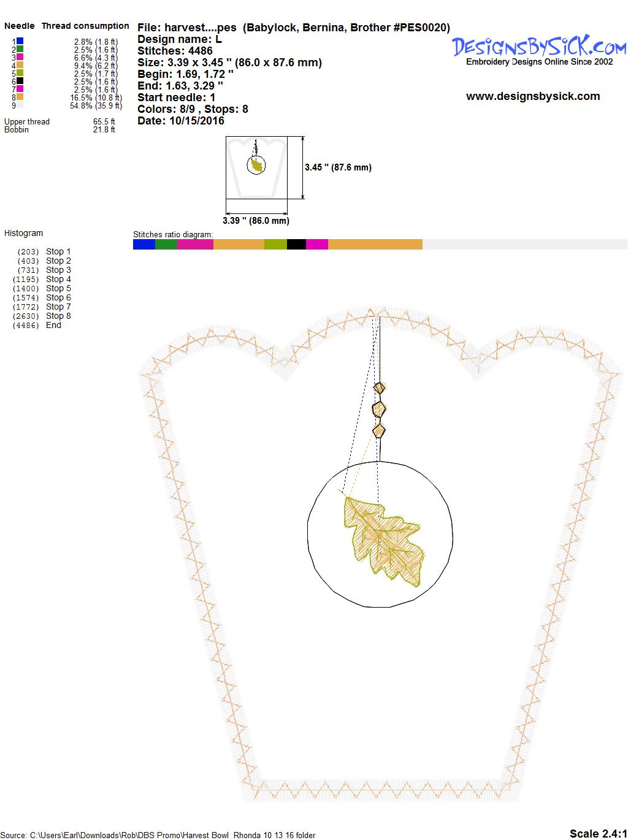Screen dimensions: 628x840
Task: Click the small design preview thumbnail
Action: coord(256,167)
